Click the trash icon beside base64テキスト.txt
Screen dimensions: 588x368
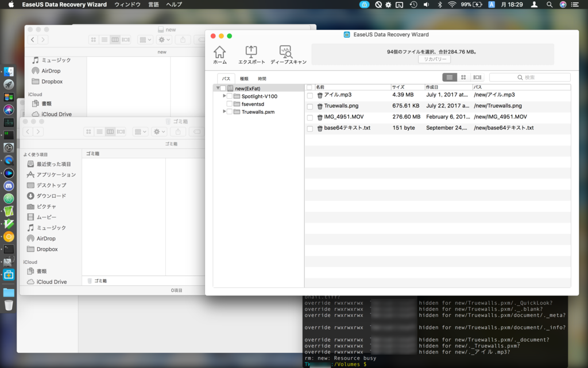320,128
